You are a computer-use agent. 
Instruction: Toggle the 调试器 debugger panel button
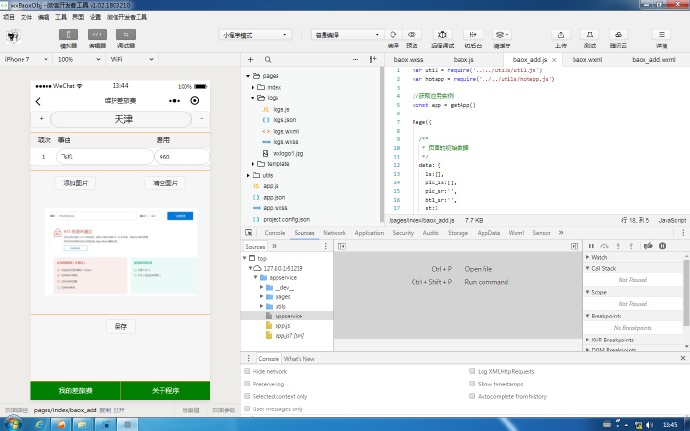pos(126,35)
